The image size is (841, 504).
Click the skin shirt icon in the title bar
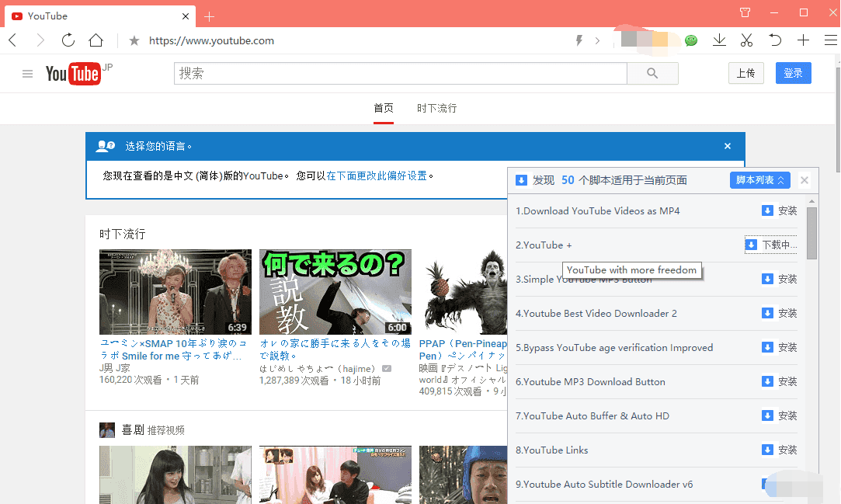[x=745, y=12]
